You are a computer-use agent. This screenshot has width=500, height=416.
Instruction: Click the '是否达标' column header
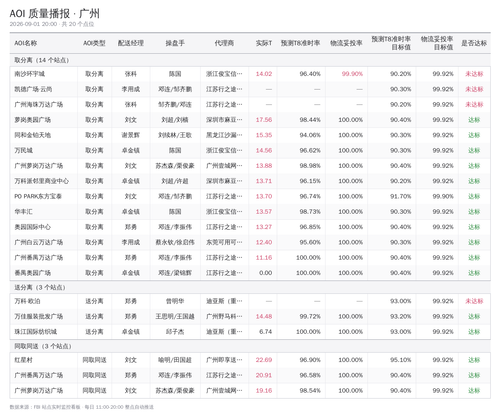[x=474, y=43]
